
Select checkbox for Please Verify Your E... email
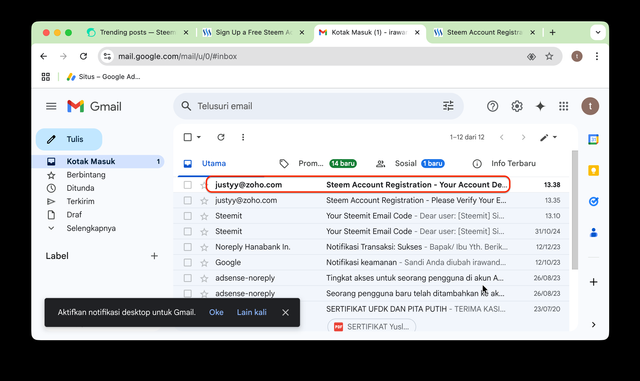(x=187, y=201)
